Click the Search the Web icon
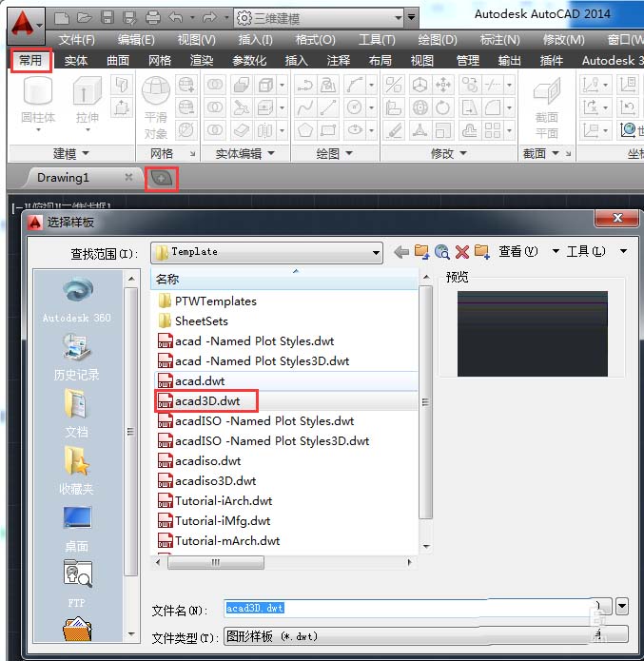The image size is (644, 661). [x=442, y=252]
